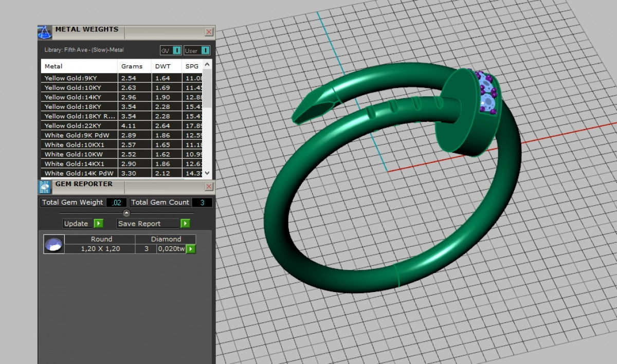
Task: Click the Grams column header
Action: coord(132,66)
